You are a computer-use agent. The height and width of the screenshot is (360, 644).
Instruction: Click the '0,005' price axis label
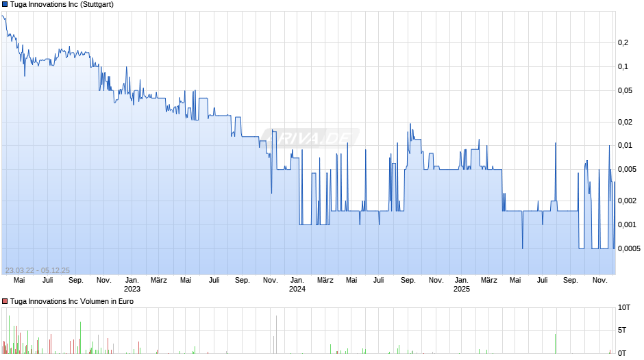pyautogui.click(x=627, y=169)
